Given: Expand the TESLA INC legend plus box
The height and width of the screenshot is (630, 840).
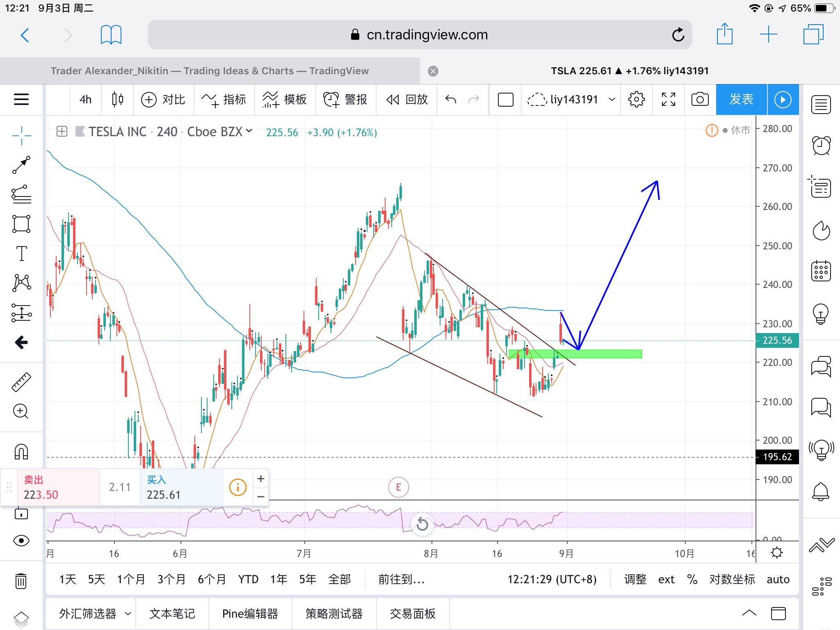Looking at the screenshot, I should click(62, 132).
